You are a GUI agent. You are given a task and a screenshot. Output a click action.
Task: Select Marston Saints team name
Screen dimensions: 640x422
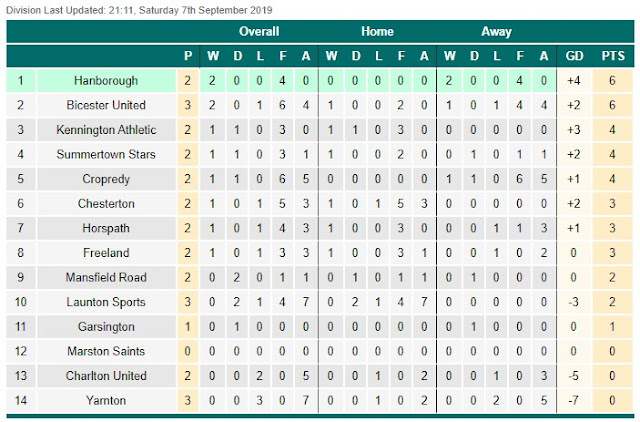106,351
